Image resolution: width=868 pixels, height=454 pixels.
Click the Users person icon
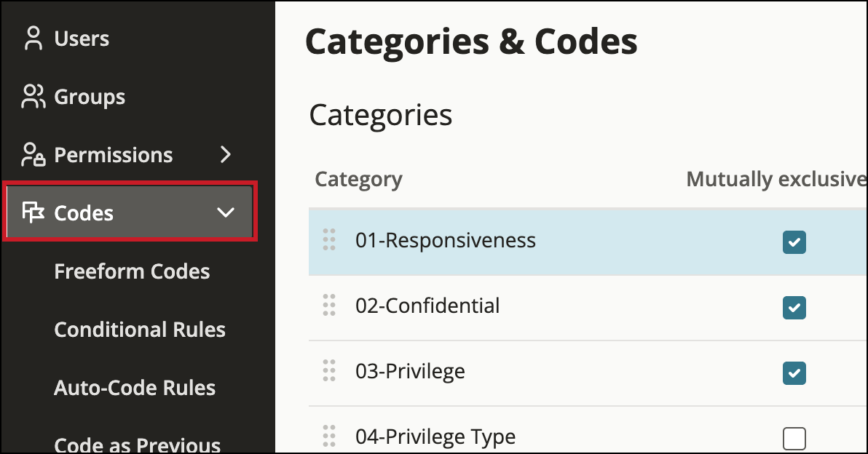tap(33, 39)
